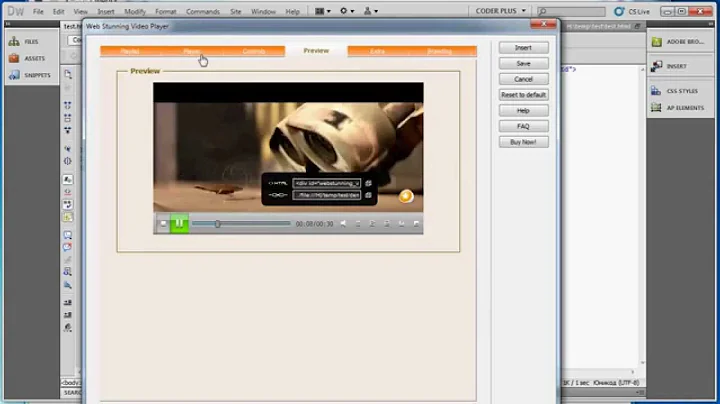
Task: Click the Dreamweaver search field
Action: [x=571, y=11]
